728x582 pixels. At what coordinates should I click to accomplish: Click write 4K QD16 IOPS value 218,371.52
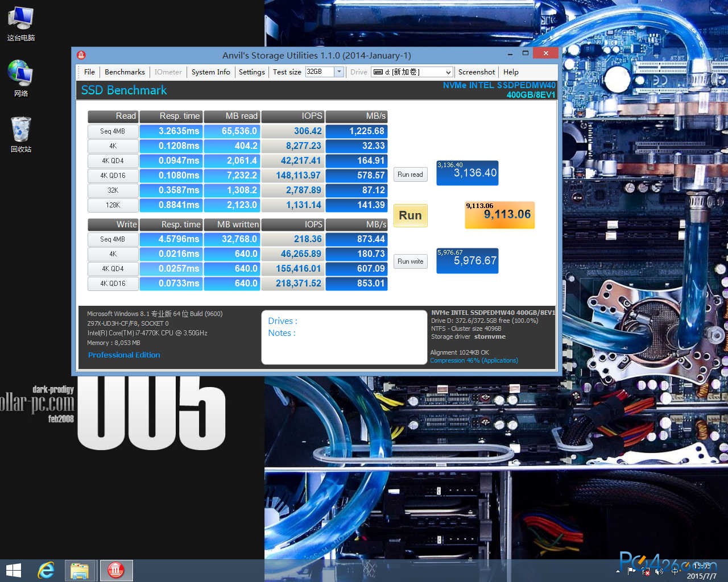293,284
